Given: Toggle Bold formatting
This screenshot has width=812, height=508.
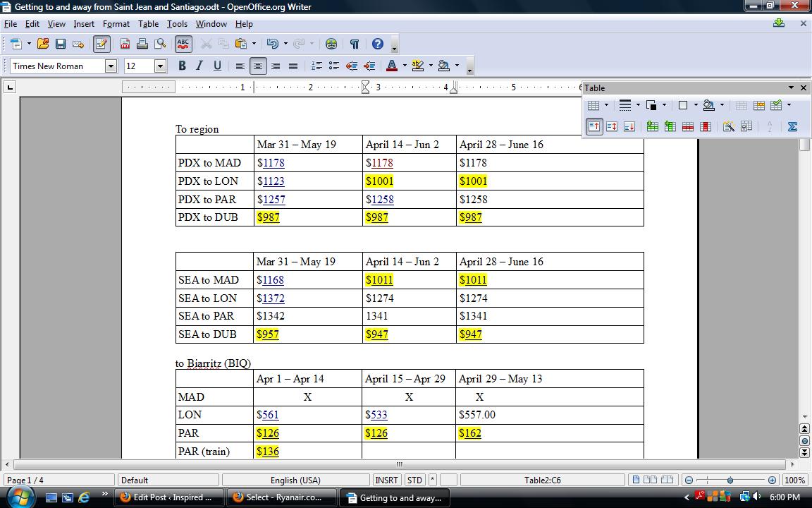Looking at the screenshot, I should tap(182, 66).
